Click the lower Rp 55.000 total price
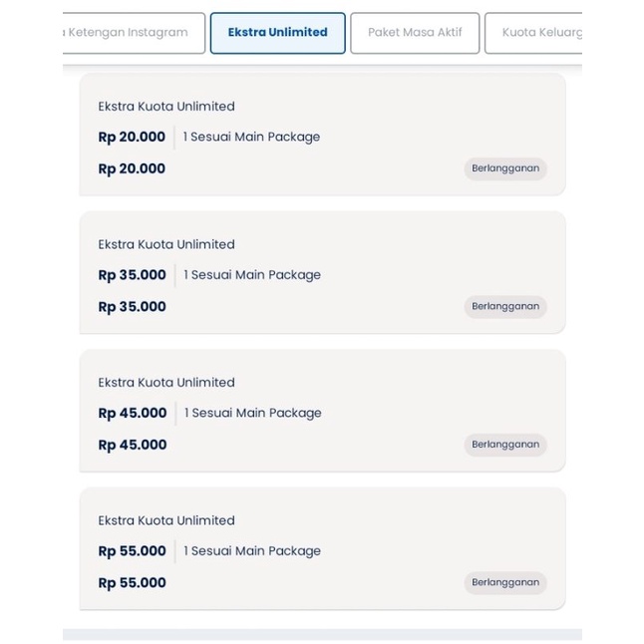The image size is (644, 644). [132, 583]
